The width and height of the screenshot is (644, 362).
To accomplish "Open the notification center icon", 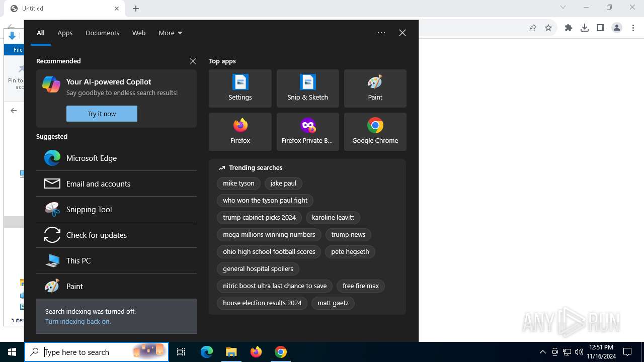I will click(x=627, y=352).
